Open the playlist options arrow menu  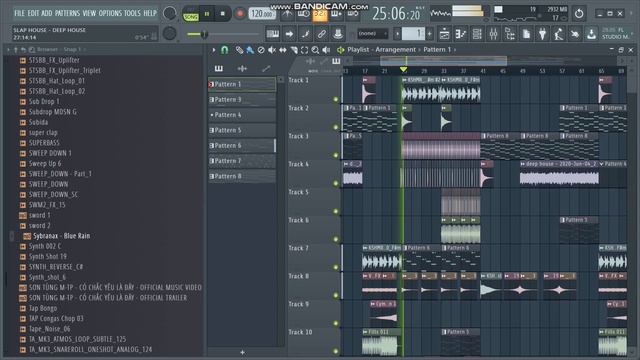(x=214, y=50)
